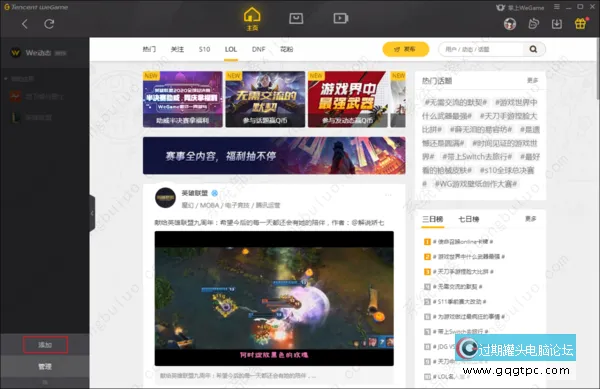The image size is (600, 389).
Task: Collapse the sidebar group arrow
Action: tap(6, 79)
